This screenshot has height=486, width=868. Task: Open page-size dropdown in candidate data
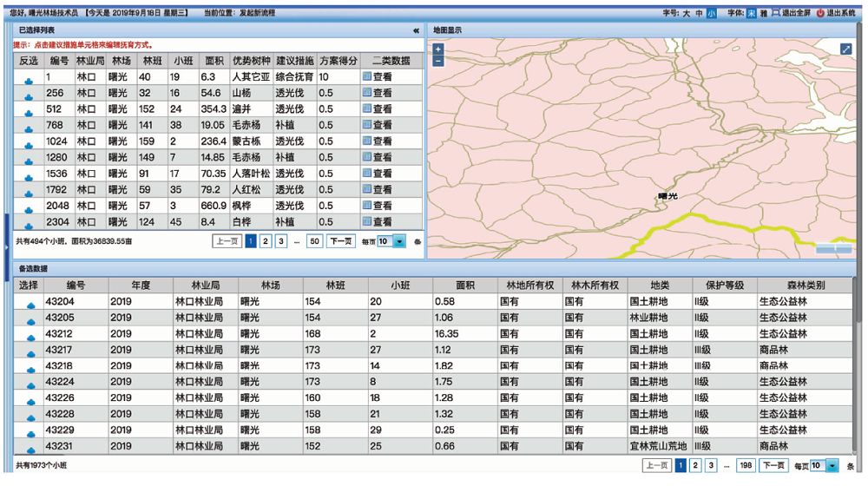tap(832, 466)
